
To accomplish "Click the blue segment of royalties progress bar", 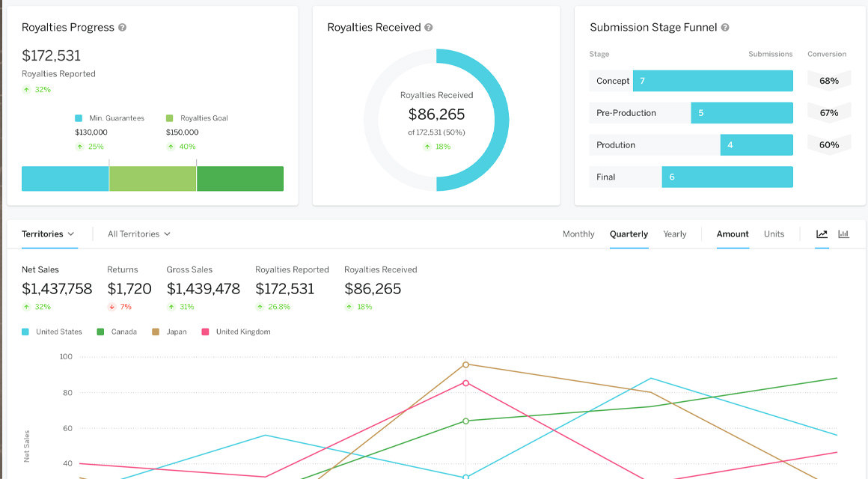I will 65,179.
